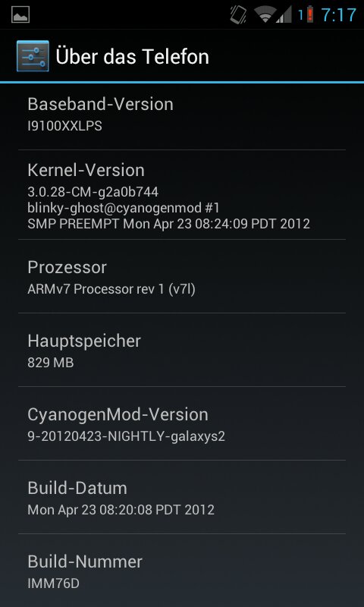Tap the I9100XXLPS baseband value
This screenshot has height=607, width=364.
click(x=65, y=127)
